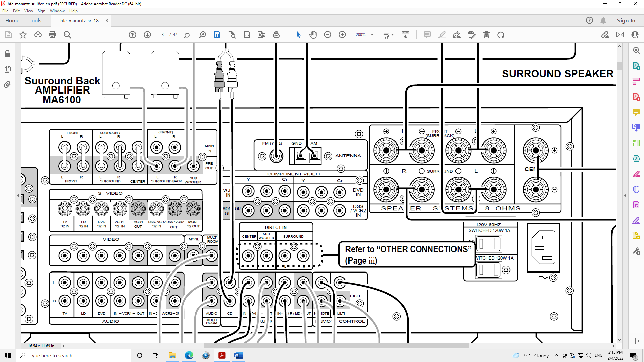Open the Window menu

coord(57,11)
